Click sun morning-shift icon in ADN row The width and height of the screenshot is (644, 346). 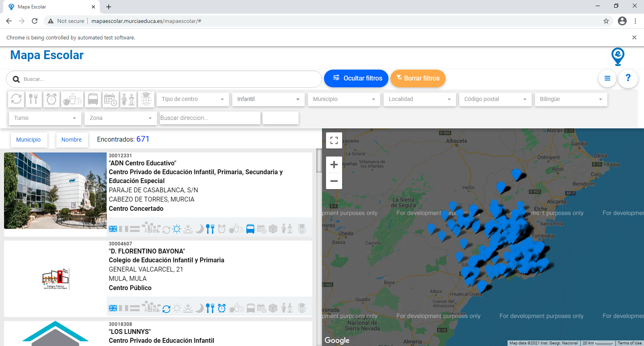[177, 229]
